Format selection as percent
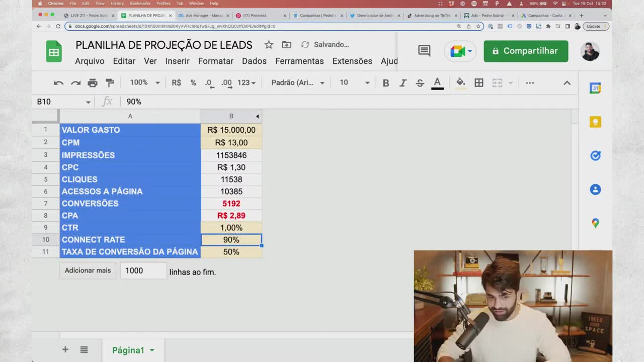This screenshot has height=362, width=644. 193,83
